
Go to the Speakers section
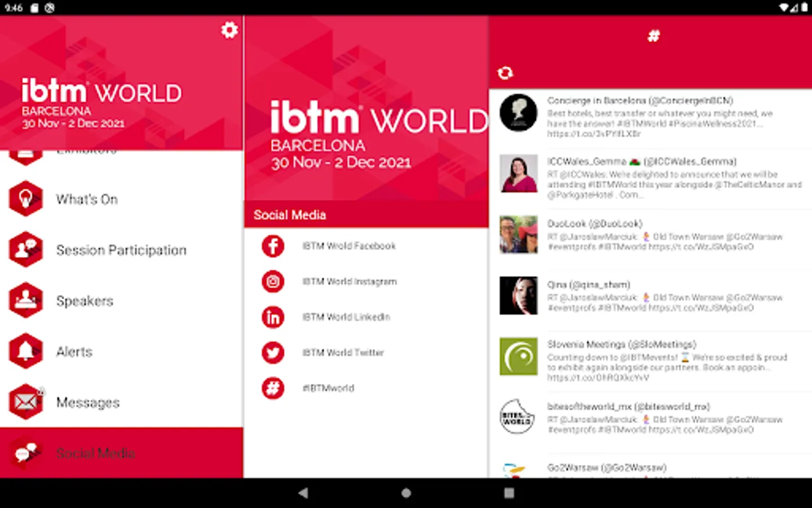point(122,301)
